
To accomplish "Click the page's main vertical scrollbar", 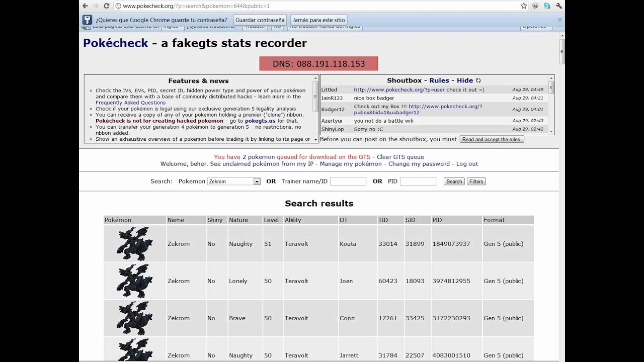I will pyautogui.click(x=561, y=196).
